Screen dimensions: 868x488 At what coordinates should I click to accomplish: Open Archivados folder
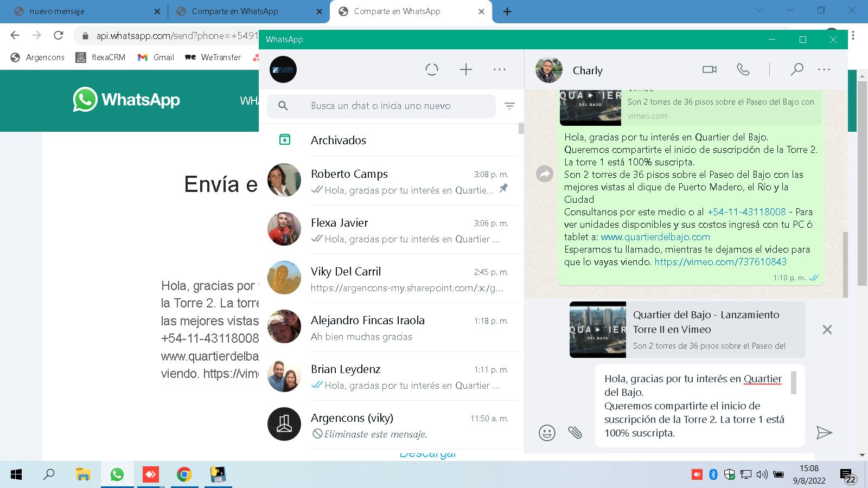pos(388,140)
